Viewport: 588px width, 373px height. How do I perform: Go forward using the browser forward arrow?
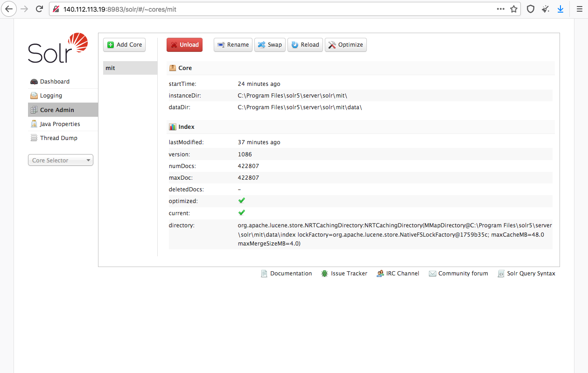tap(24, 9)
